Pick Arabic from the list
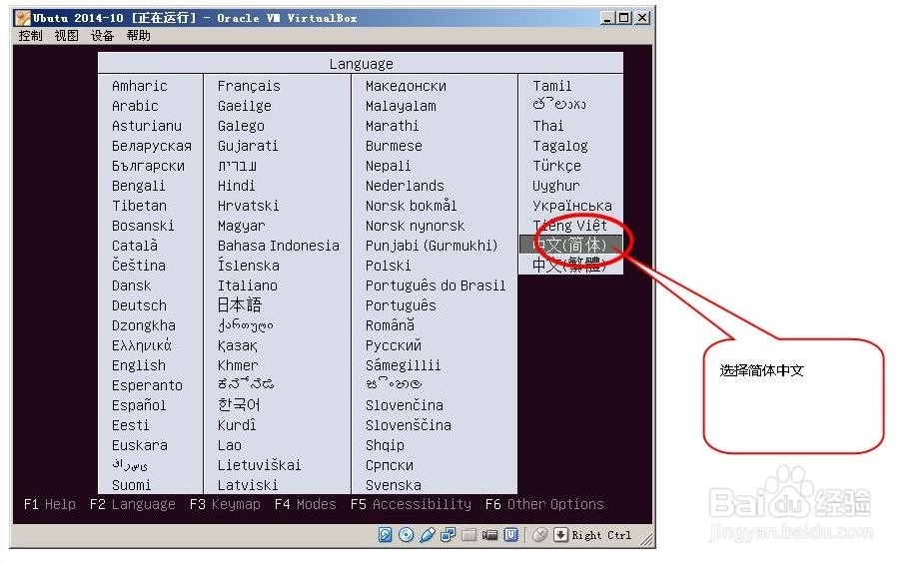924x564 pixels. pyautogui.click(x=135, y=106)
